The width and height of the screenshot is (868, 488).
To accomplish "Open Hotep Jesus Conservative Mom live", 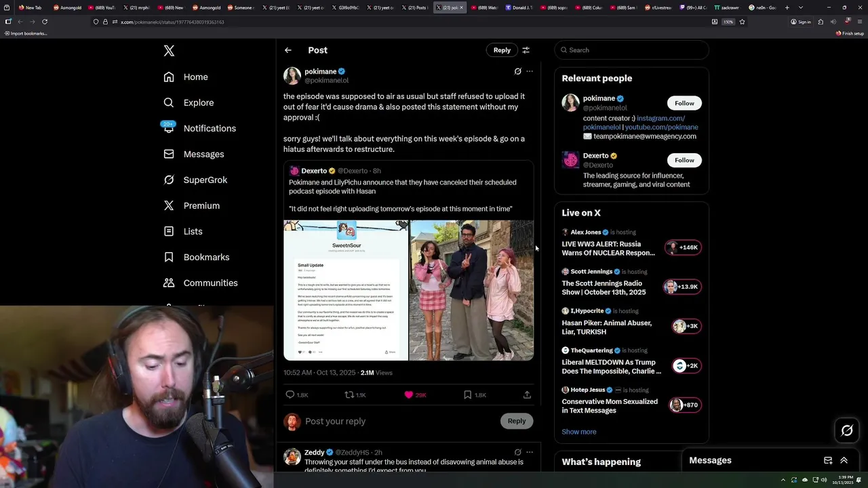I will pyautogui.click(x=632, y=400).
